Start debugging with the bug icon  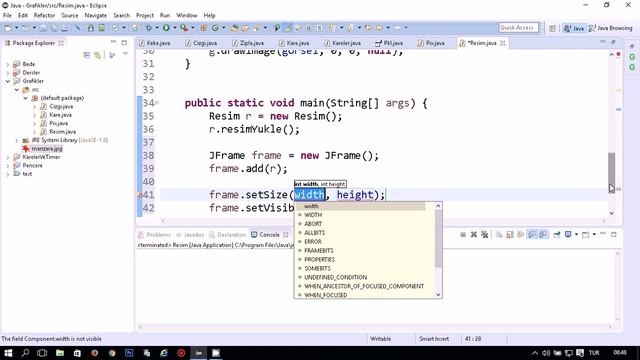[x=149, y=28]
